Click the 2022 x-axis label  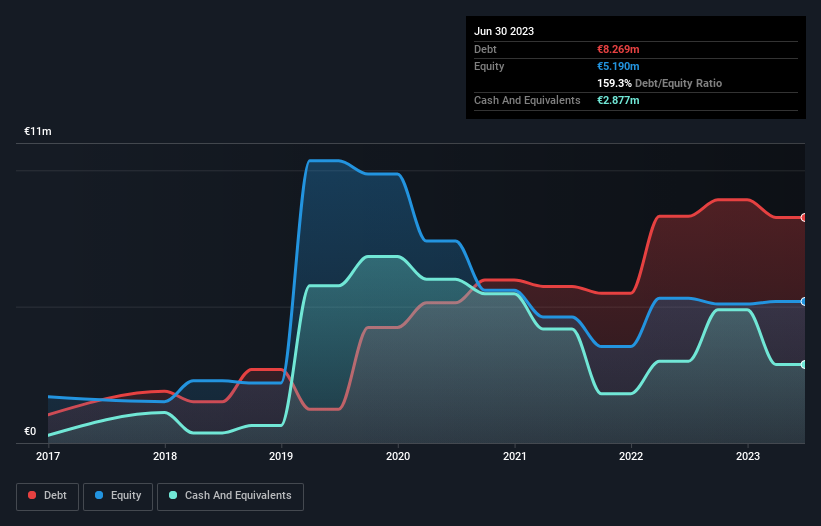[x=631, y=456]
